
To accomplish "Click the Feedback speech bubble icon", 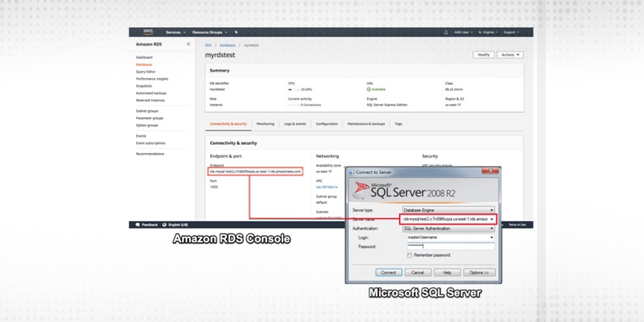I will click(137, 225).
